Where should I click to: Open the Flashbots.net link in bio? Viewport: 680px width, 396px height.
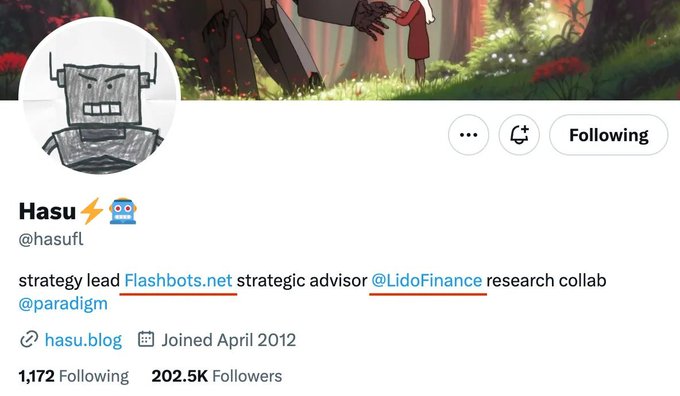tap(178, 281)
